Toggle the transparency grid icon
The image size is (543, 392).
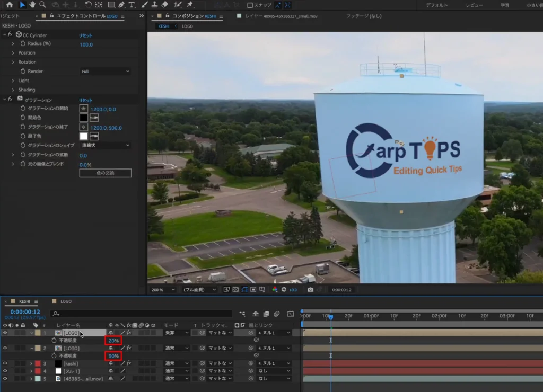235,290
